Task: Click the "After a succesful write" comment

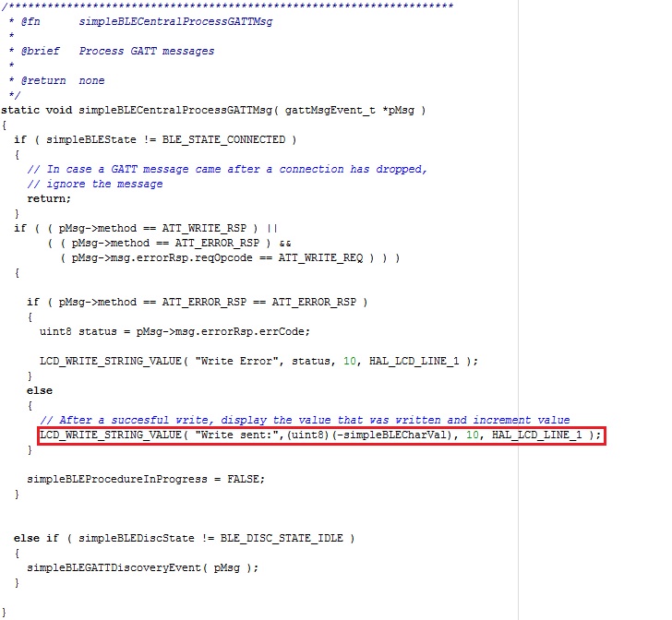Action: [305, 421]
